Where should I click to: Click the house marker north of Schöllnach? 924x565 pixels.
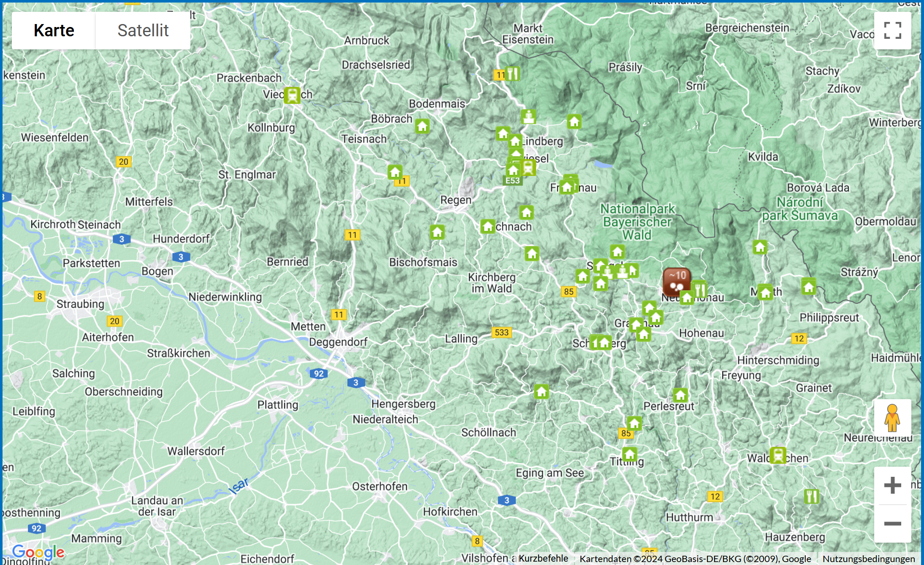click(542, 392)
